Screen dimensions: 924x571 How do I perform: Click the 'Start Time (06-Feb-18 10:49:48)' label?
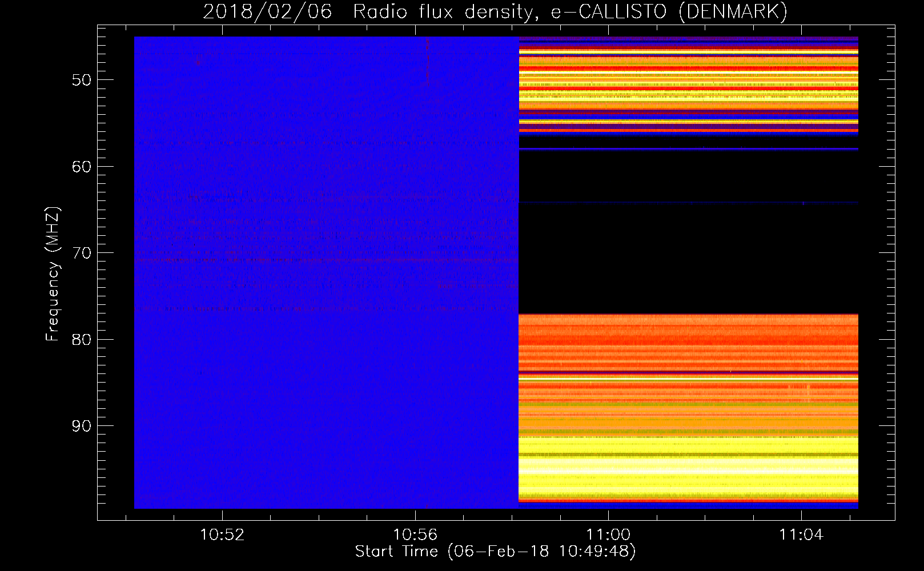[495, 552]
